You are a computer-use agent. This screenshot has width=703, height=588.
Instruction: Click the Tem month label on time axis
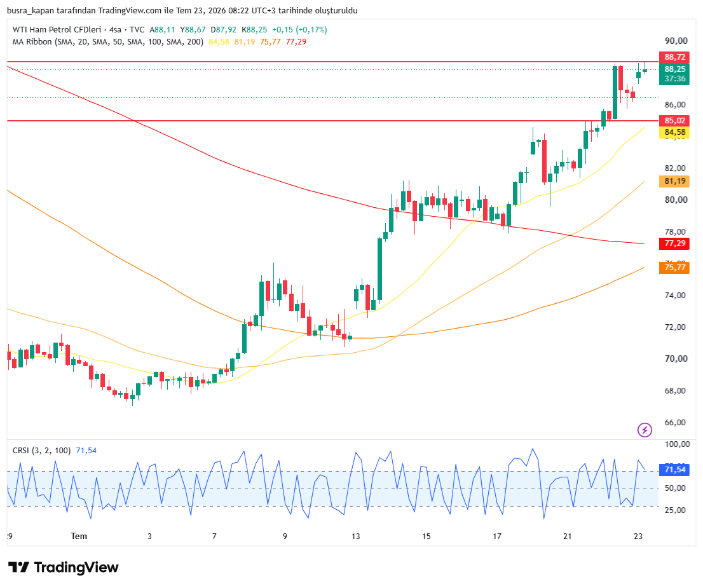point(79,536)
